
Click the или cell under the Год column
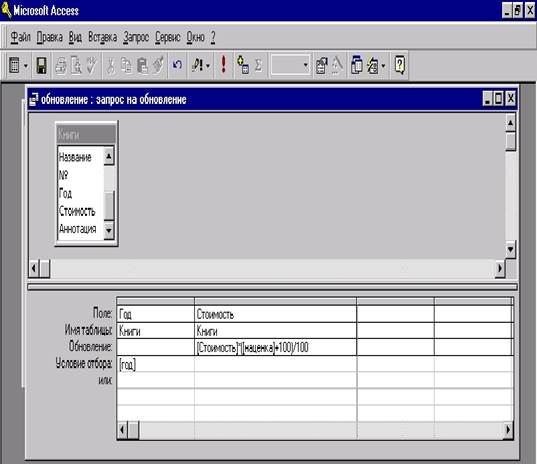(x=155, y=380)
